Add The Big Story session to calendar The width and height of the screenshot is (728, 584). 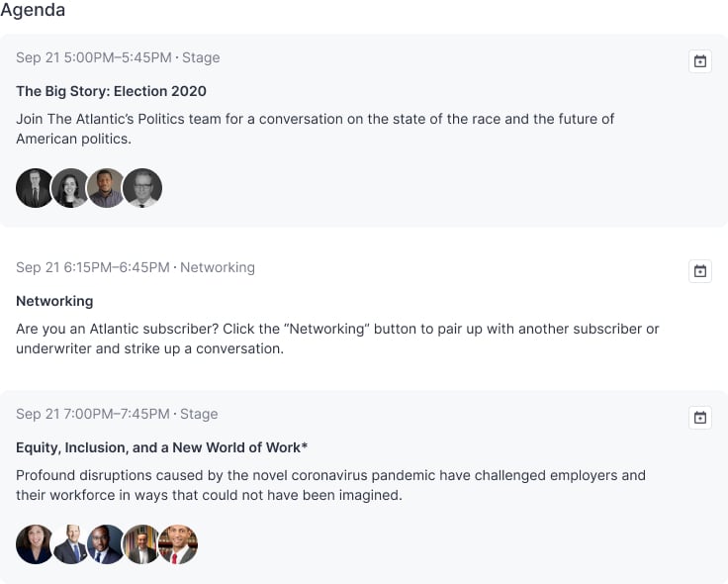[x=699, y=61]
